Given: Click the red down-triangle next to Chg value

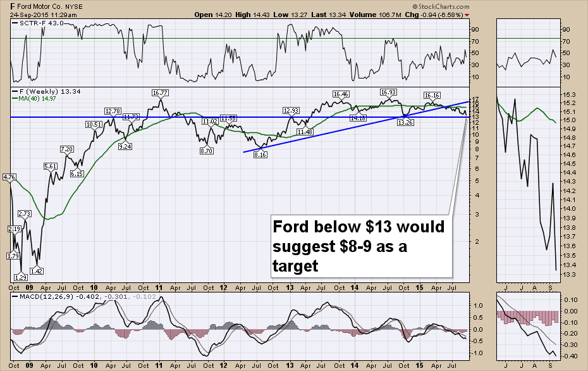Looking at the screenshot, I should pos(467,15).
